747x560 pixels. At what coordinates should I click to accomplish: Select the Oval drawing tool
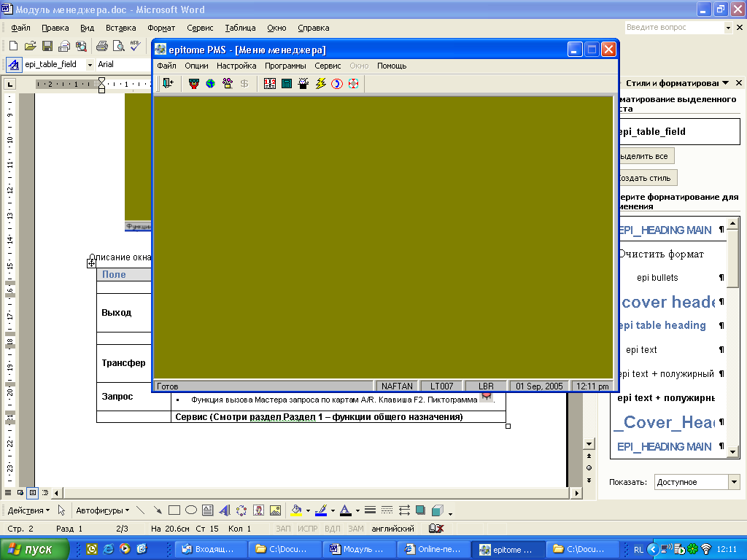(x=191, y=510)
